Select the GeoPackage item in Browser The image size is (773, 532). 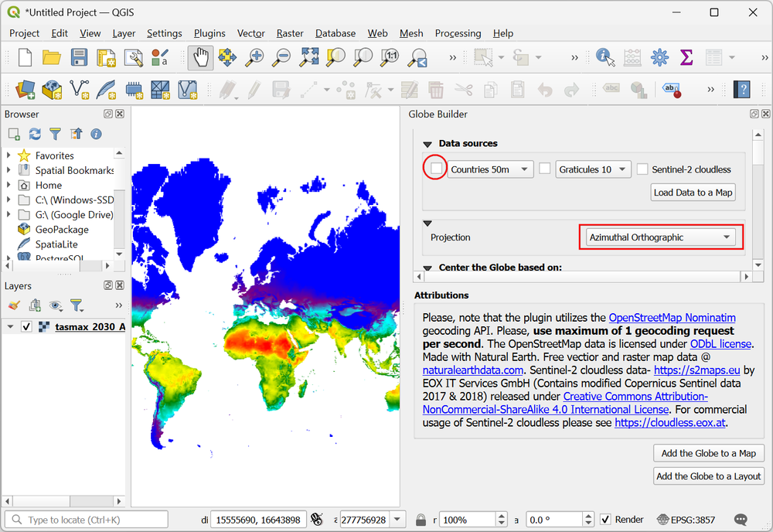[62, 229]
